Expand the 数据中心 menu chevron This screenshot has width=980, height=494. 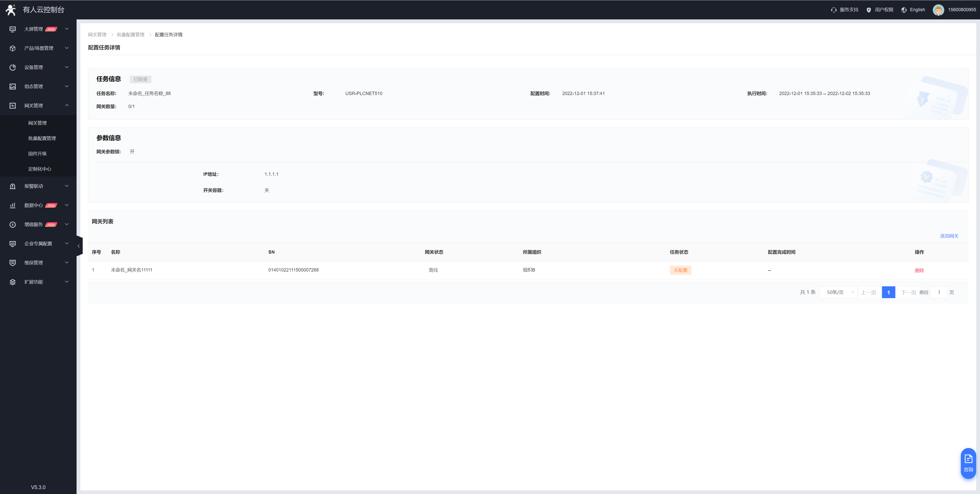[67, 205]
